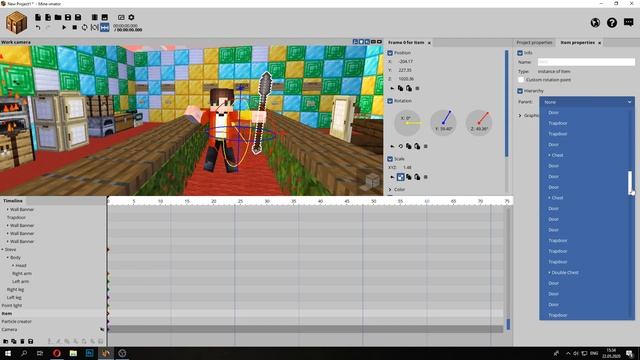Viewport: 640px width, 360px height.
Task: Select the Timeline tab
Action: pos(13,201)
